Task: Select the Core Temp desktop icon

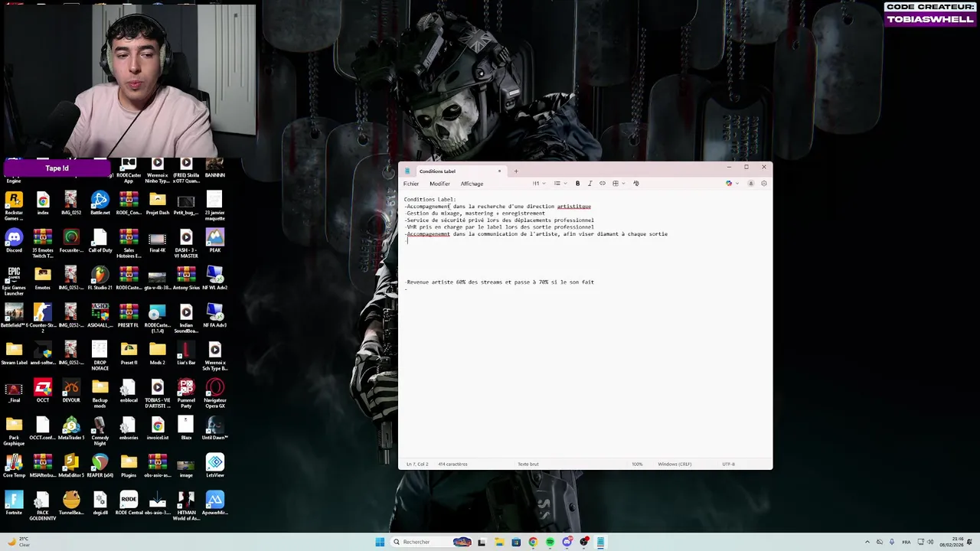Action: [x=14, y=466]
